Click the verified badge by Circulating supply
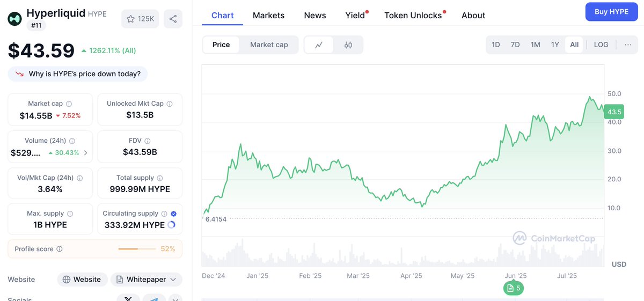 [x=173, y=214]
